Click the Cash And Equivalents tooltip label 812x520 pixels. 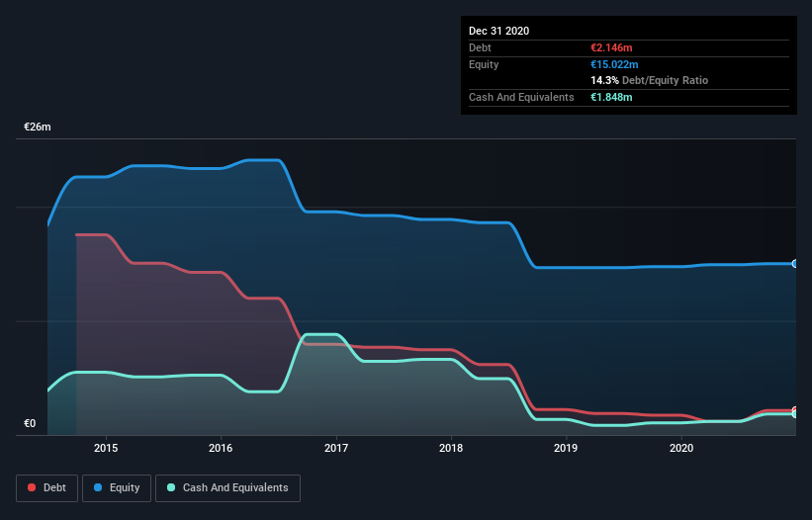(x=521, y=97)
